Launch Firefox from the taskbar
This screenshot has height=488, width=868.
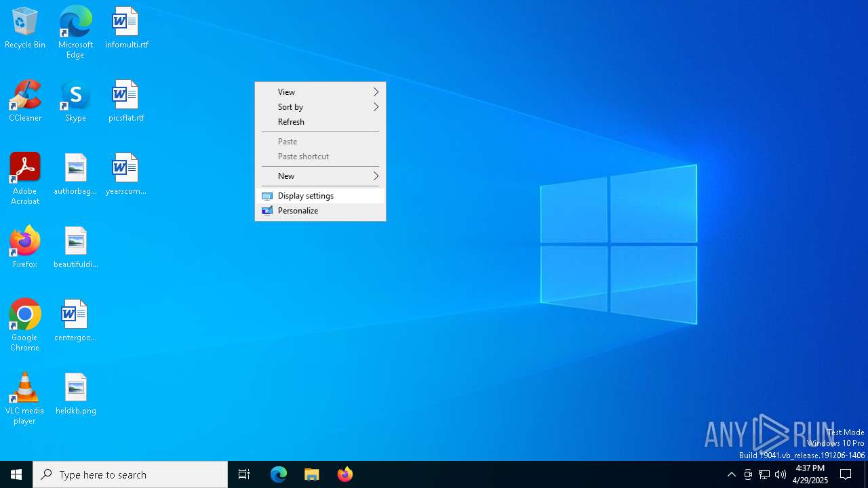[x=345, y=474]
